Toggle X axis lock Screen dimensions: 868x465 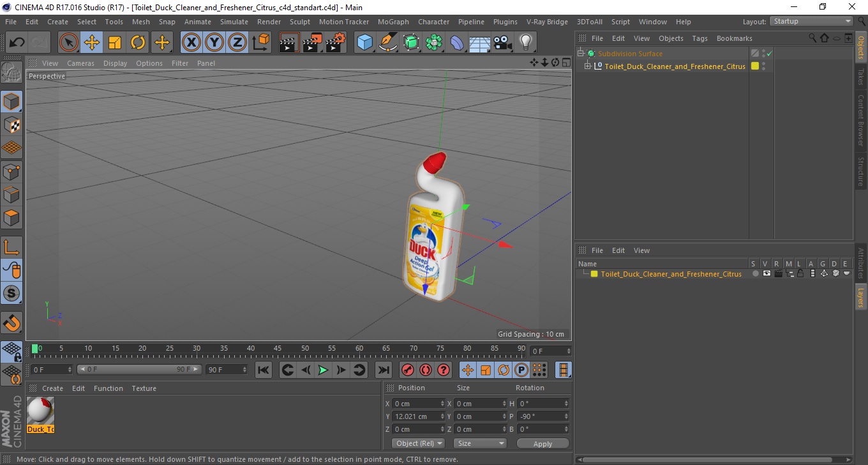[191, 43]
